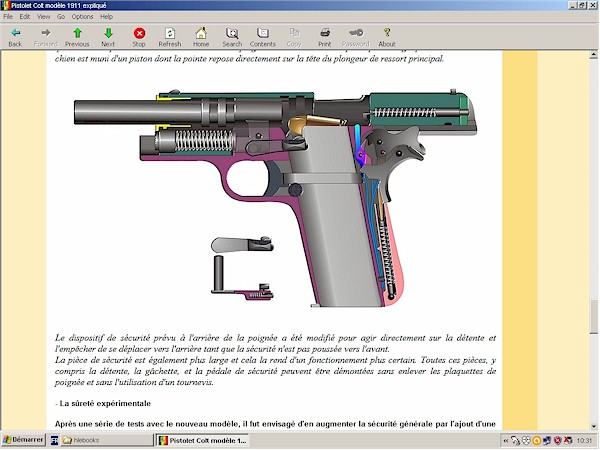Open the View menu
The width and height of the screenshot is (600, 450).
pyautogui.click(x=43, y=17)
